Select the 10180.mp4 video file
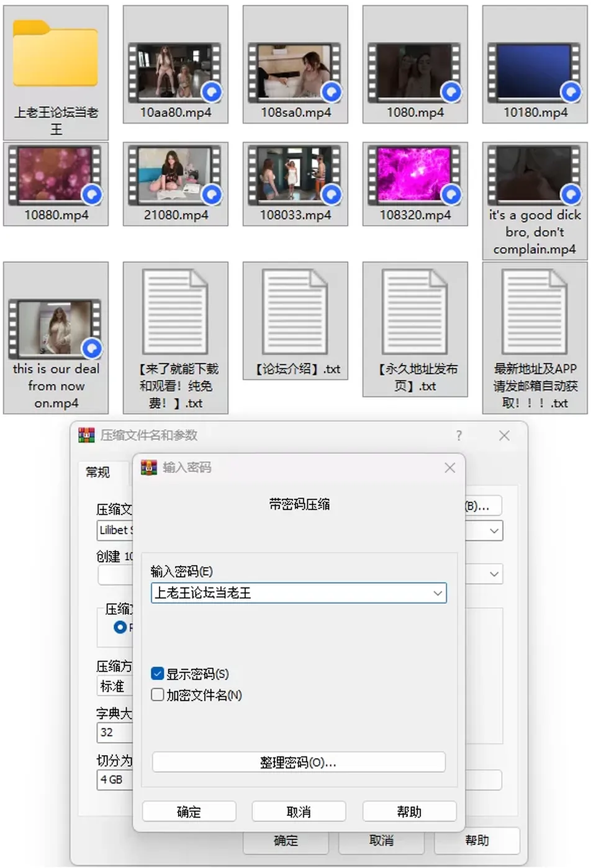Screen dimensions: 596x868 coord(535,65)
